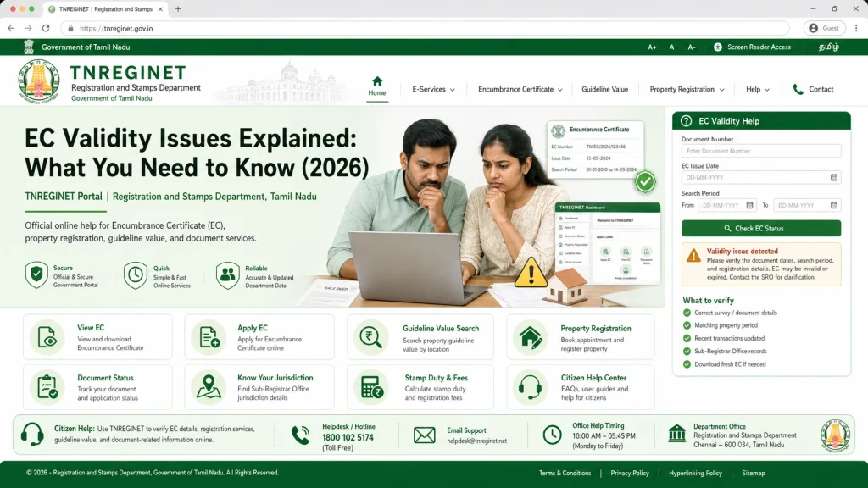Click the Quick clock icon

pos(135,275)
